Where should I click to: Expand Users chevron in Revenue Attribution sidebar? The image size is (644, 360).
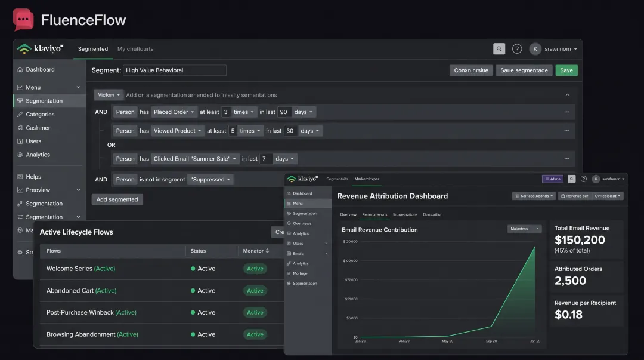tap(327, 244)
